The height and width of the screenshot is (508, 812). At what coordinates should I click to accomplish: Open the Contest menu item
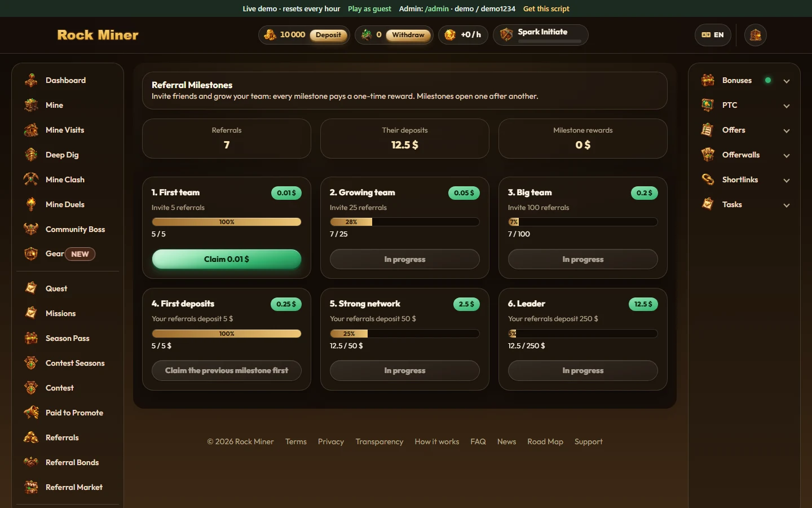68,388
